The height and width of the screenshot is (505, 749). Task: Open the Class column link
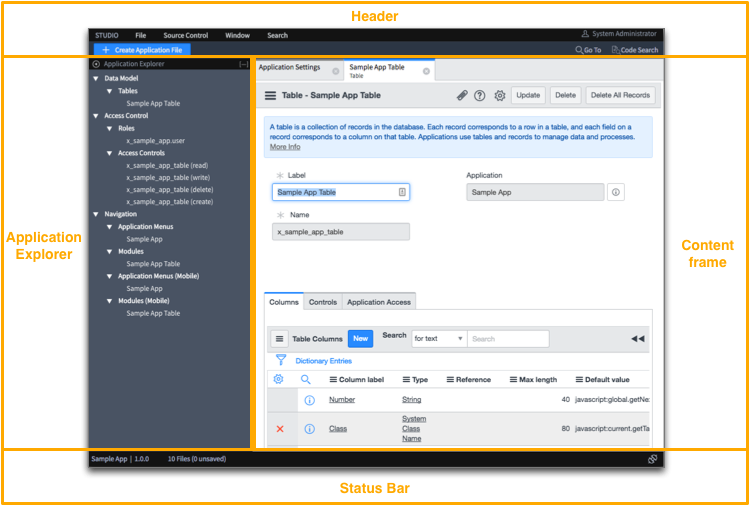click(x=338, y=429)
